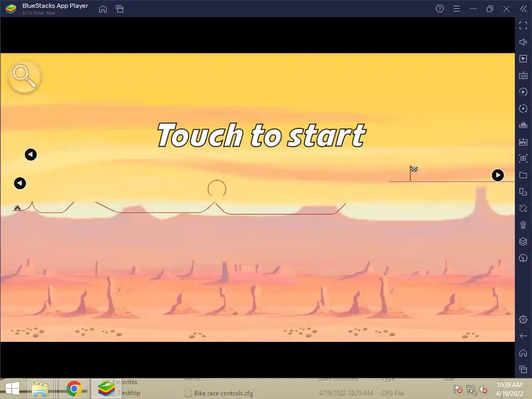Go to BlueStacks home from title bar
This screenshot has height=399, width=532.
click(103, 9)
